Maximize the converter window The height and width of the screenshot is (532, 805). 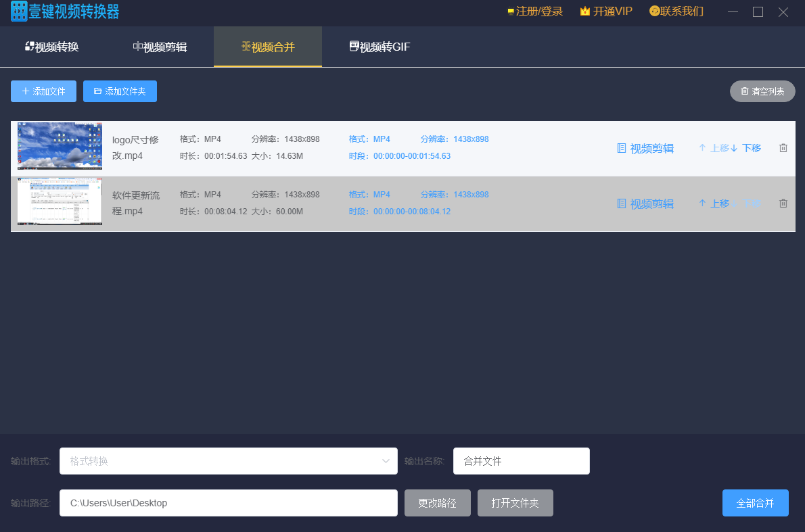click(x=758, y=11)
